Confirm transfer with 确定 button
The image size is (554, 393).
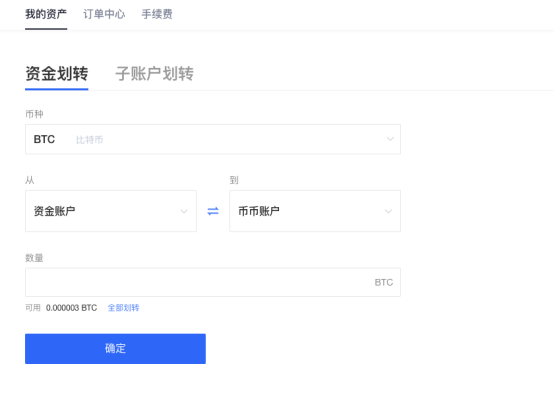click(x=115, y=348)
